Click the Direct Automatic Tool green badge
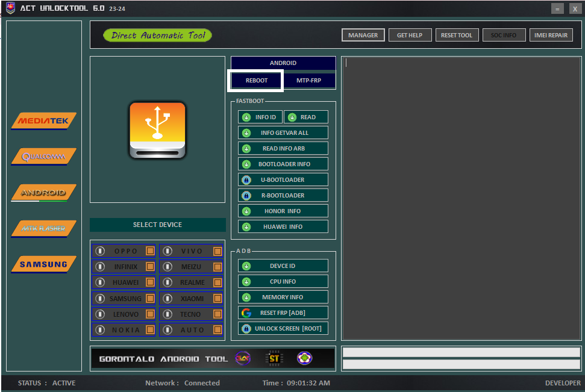The image size is (585, 392). [157, 36]
